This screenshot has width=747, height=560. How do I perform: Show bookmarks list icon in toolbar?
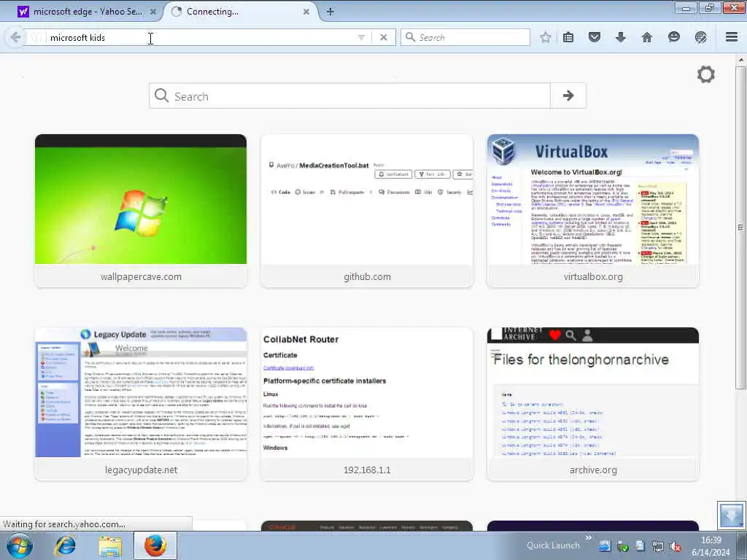(568, 37)
